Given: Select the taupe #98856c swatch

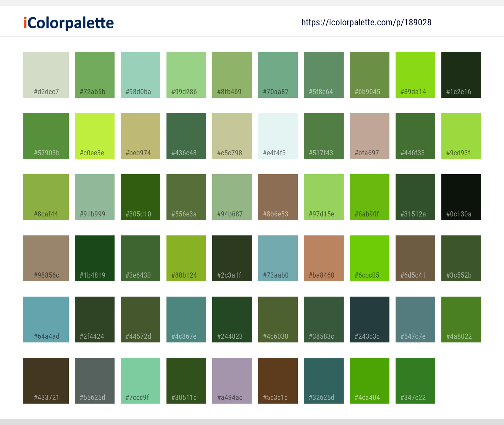Looking at the screenshot, I should pyautogui.click(x=46, y=258).
